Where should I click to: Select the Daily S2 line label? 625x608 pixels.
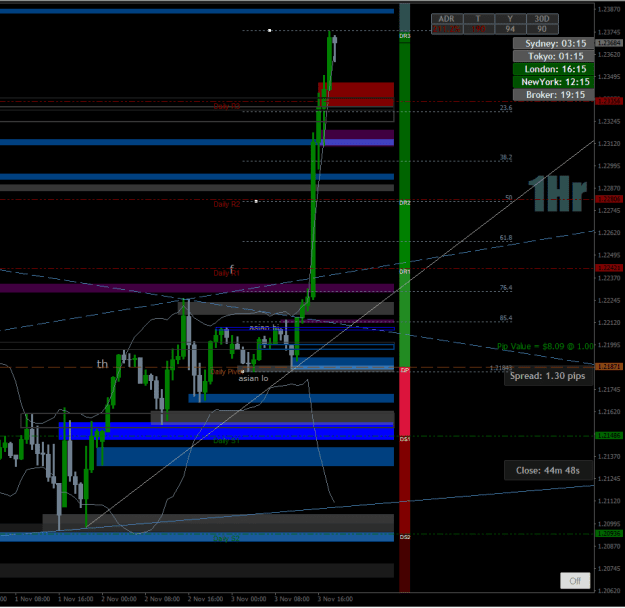tap(226, 539)
